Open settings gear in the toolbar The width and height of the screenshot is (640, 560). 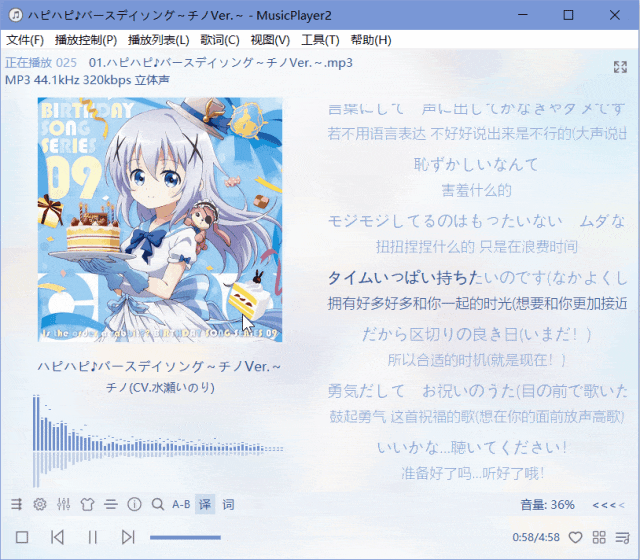(x=40, y=504)
